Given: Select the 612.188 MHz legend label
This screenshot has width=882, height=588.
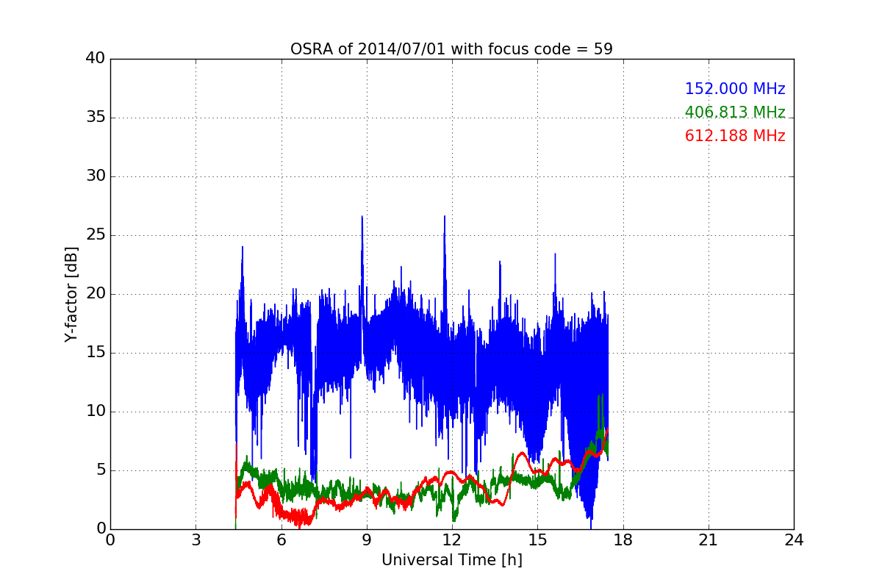Looking at the screenshot, I should (735, 136).
